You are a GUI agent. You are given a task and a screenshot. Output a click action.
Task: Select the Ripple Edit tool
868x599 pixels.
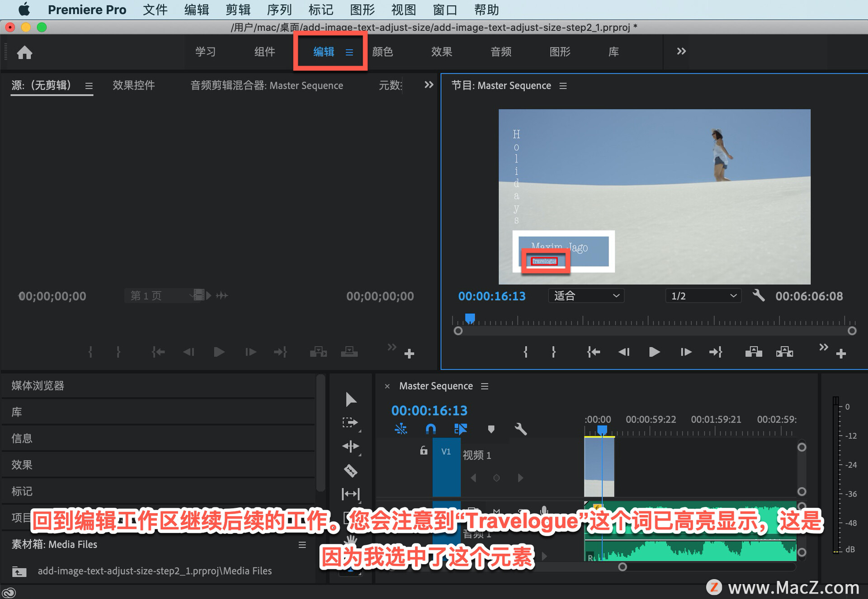tap(351, 447)
